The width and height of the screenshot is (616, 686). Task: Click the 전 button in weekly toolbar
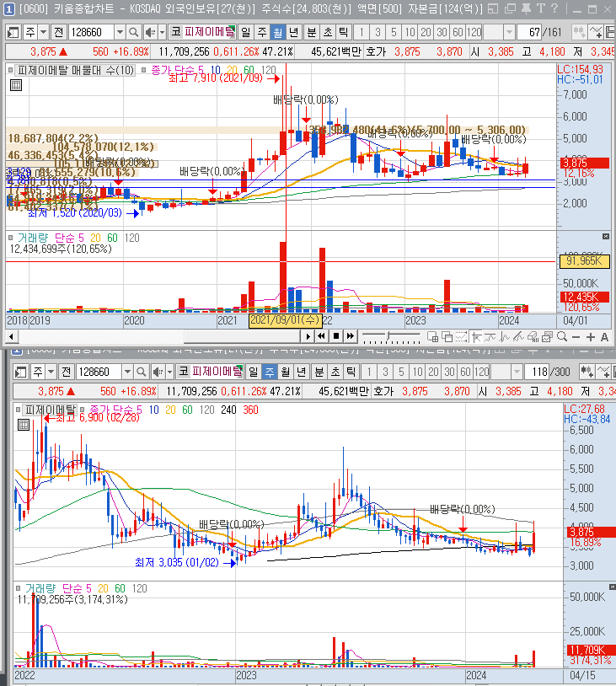(x=66, y=372)
